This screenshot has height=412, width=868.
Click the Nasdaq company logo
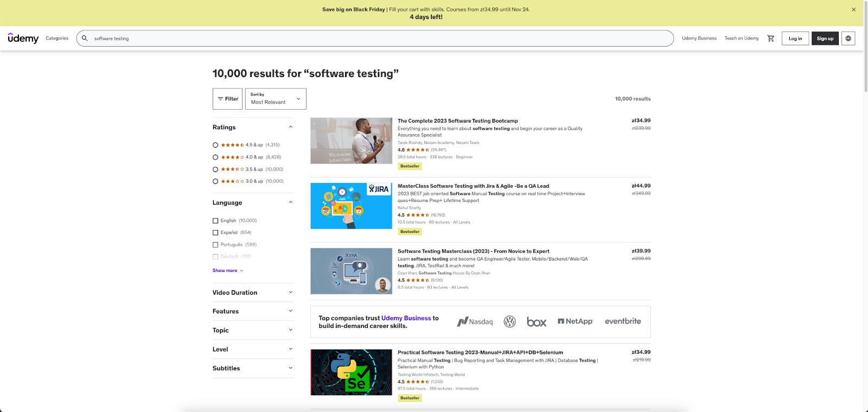coord(475,322)
